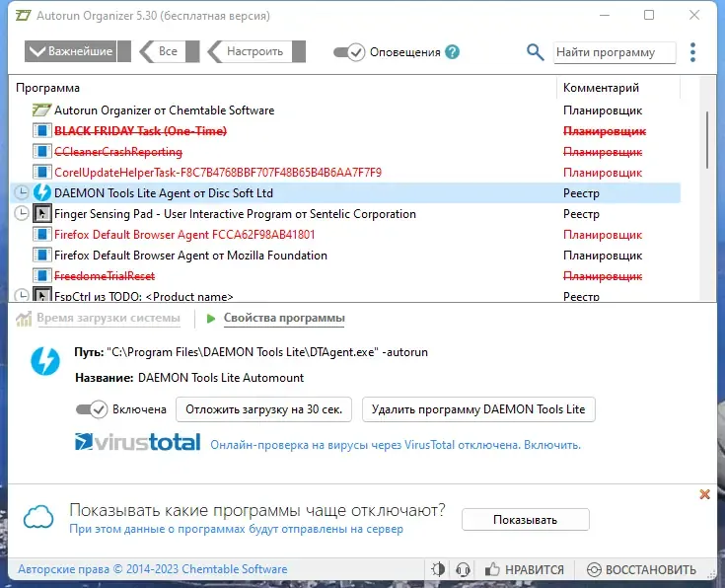Image resolution: width=725 pixels, height=588 pixels.
Task: Click Реестр comment in the DAEMON Tools row
Action: pyautogui.click(x=581, y=193)
